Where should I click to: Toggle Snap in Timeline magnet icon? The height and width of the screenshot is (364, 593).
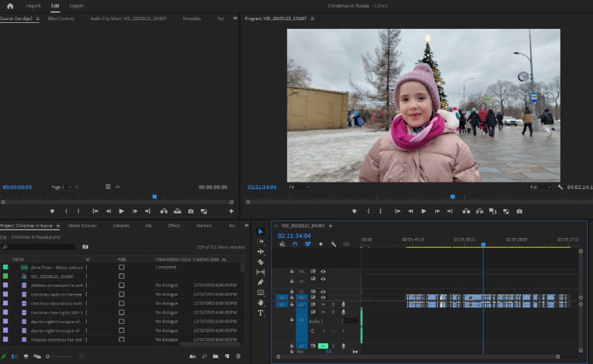pos(295,244)
